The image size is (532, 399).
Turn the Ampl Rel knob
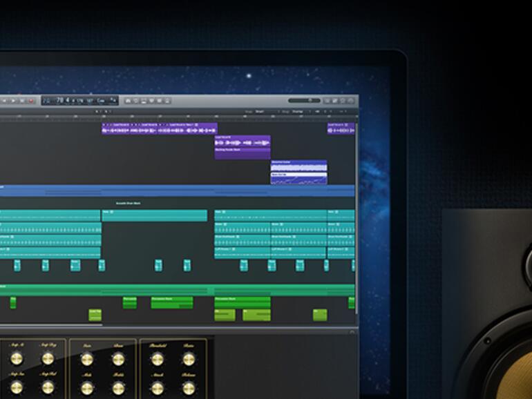(48, 387)
